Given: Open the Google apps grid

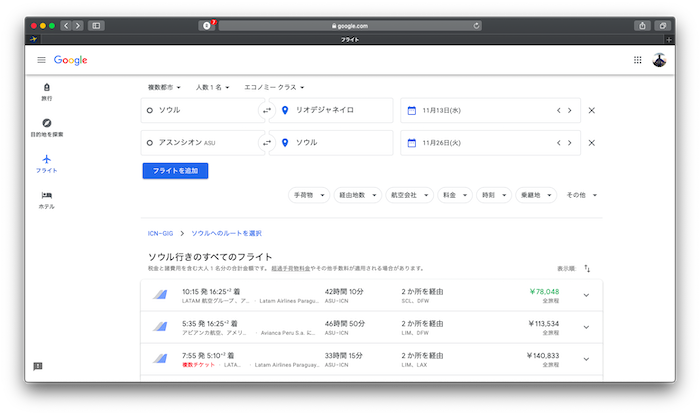Looking at the screenshot, I should point(638,60).
